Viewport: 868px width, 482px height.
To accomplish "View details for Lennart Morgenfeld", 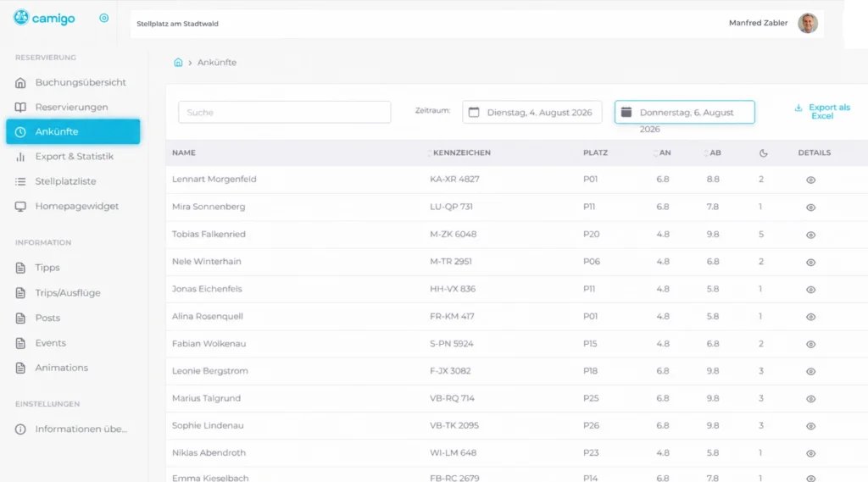I will tap(810, 180).
